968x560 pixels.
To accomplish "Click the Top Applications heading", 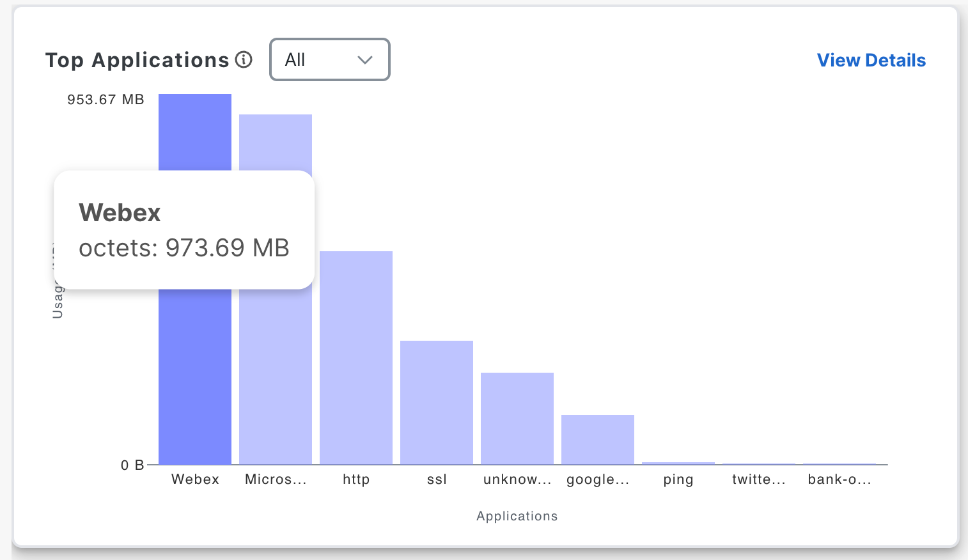I will point(137,60).
